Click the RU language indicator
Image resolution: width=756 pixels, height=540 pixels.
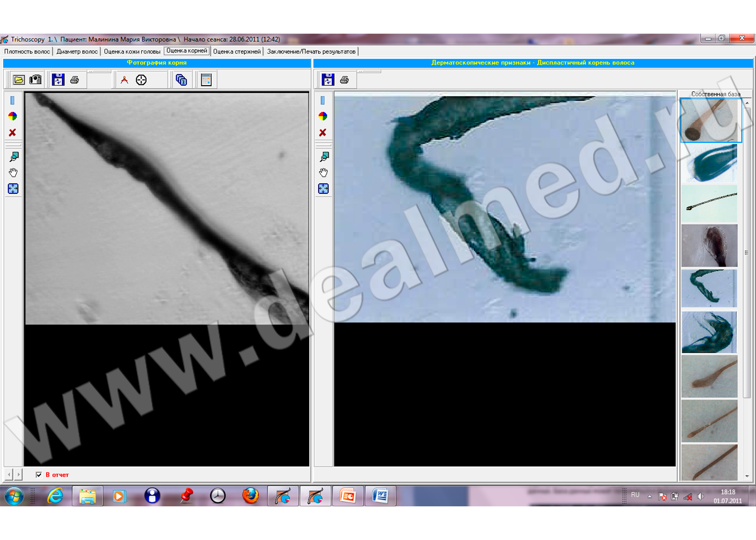[x=635, y=495]
